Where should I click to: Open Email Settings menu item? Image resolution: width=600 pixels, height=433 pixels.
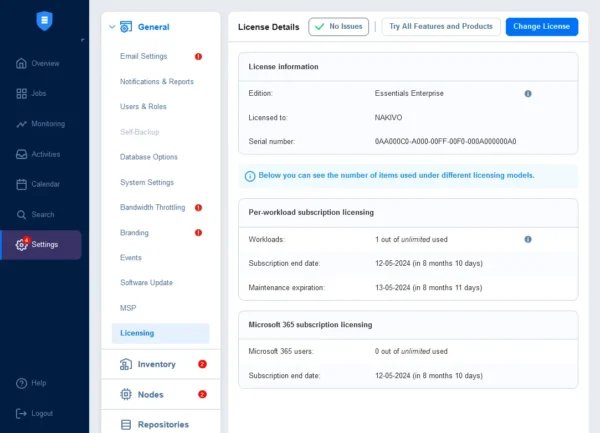(144, 56)
